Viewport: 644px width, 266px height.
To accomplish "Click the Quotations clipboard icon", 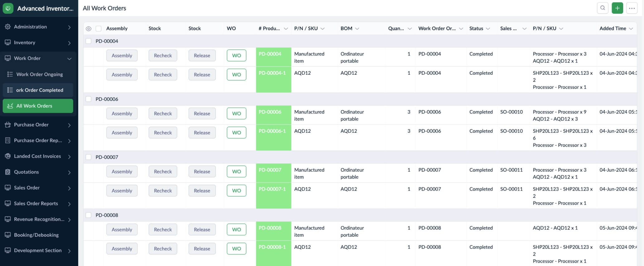I will pos(8,172).
